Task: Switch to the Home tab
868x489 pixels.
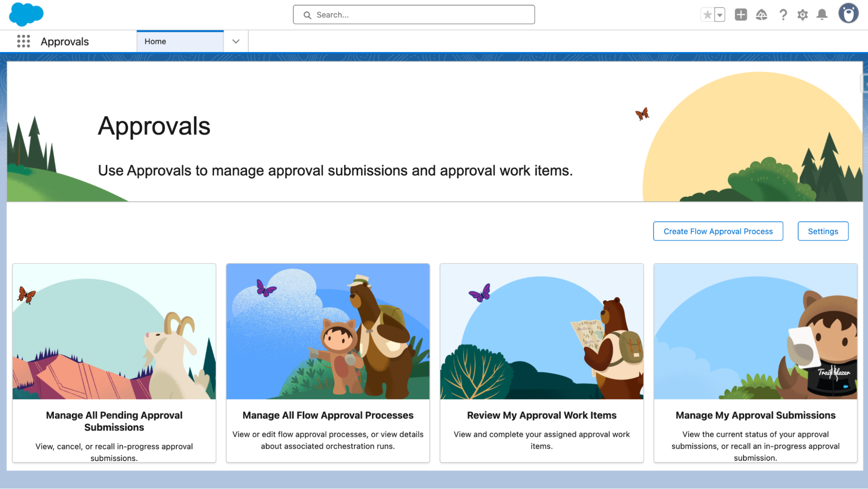Action: 155,41
